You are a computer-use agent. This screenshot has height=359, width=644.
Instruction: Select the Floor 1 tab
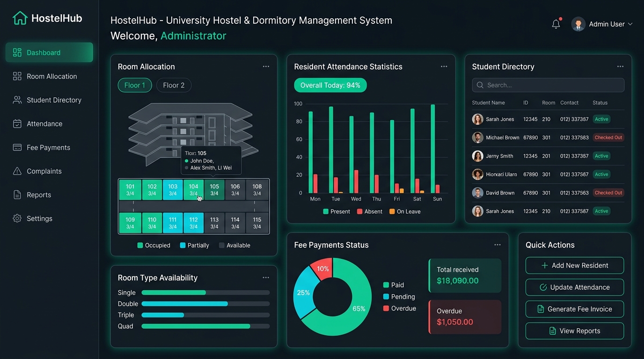pos(135,85)
